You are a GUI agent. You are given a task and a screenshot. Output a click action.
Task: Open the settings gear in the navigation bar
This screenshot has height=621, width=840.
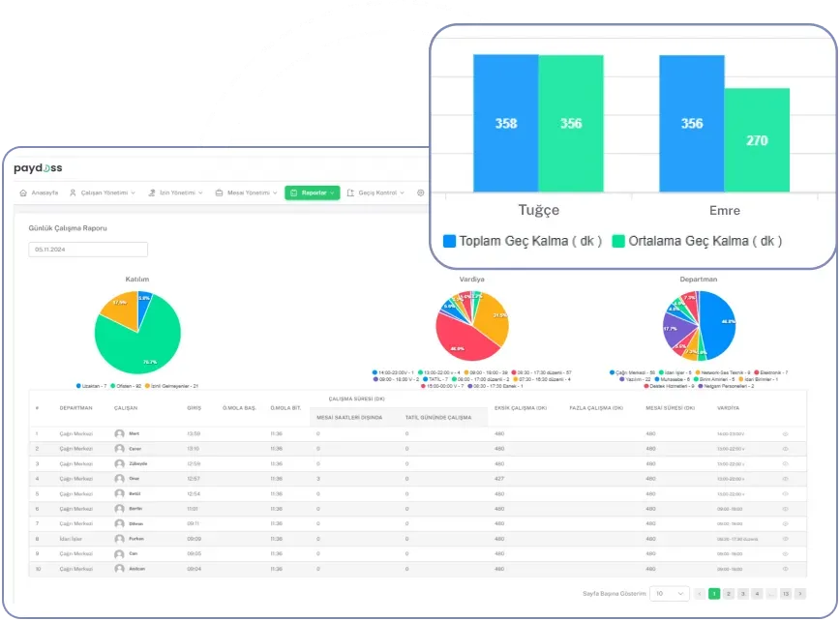pos(421,192)
